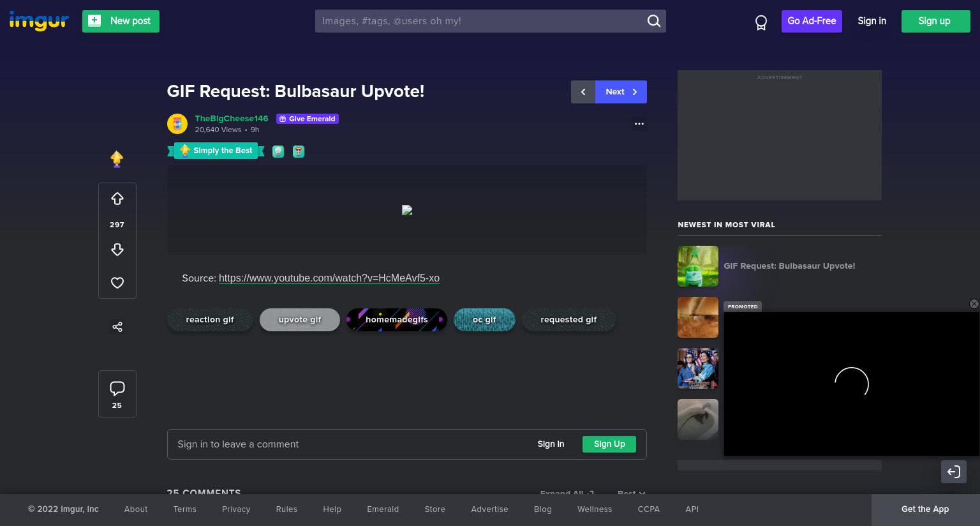
Task: Click the promoted video player
Action: 852,384
